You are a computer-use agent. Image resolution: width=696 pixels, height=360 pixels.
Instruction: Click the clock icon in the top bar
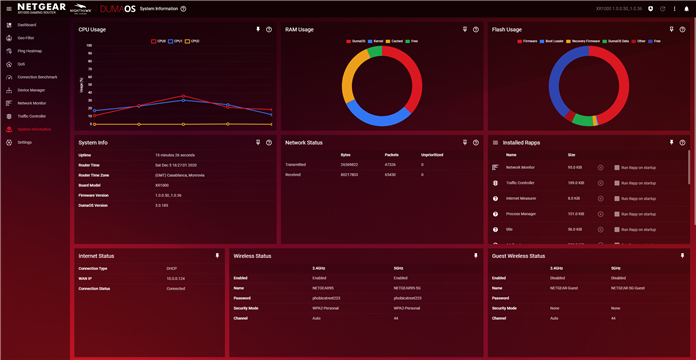click(x=651, y=9)
